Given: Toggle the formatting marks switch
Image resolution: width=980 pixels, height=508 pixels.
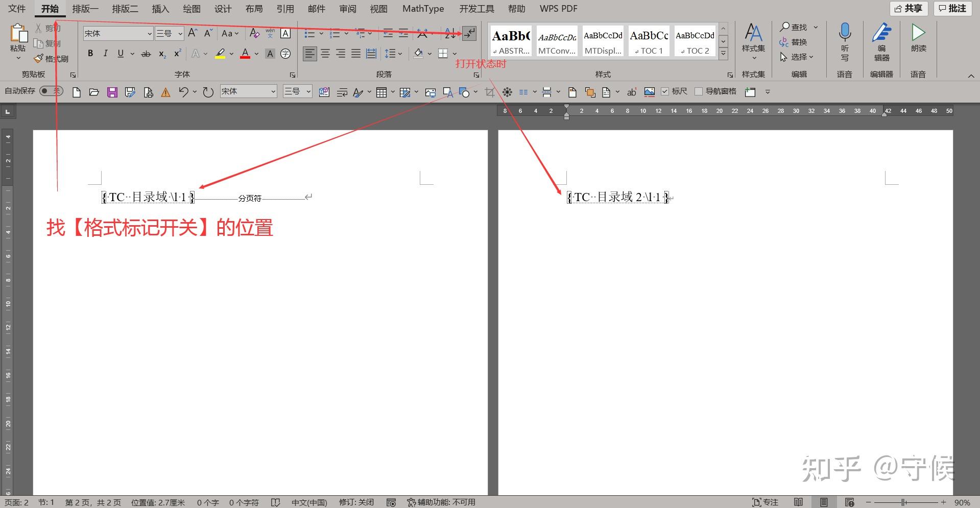Looking at the screenshot, I should pos(468,34).
